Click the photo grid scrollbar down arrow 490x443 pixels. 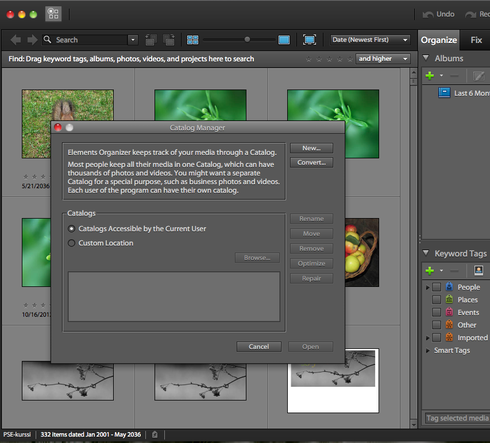pyautogui.click(x=413, y=425)
